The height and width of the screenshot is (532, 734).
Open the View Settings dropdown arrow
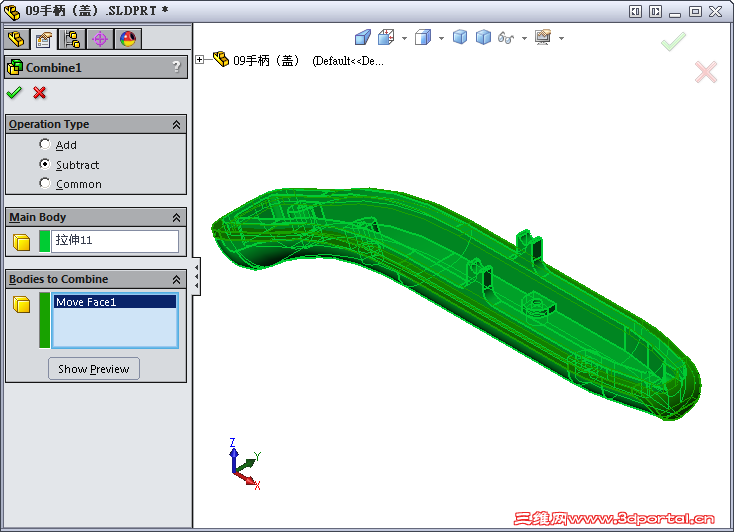pos(561,38)
